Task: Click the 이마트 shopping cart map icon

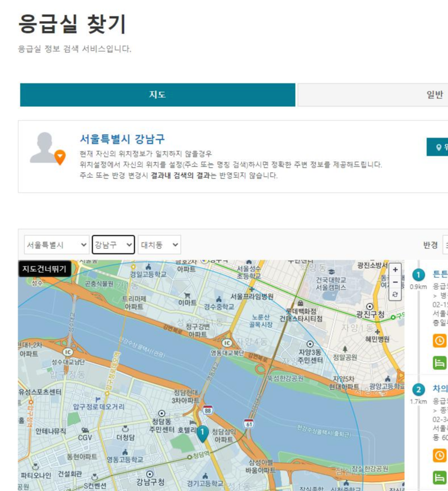Action: click(x=188, y=296)
